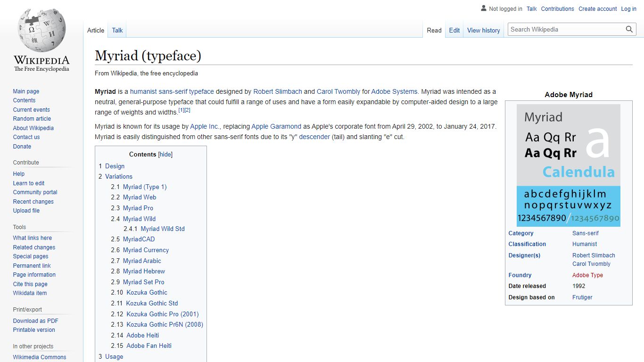The height and width of the screenshot is (362, 644).
Task: Open Humanist link in infobox
Action: 585,244
